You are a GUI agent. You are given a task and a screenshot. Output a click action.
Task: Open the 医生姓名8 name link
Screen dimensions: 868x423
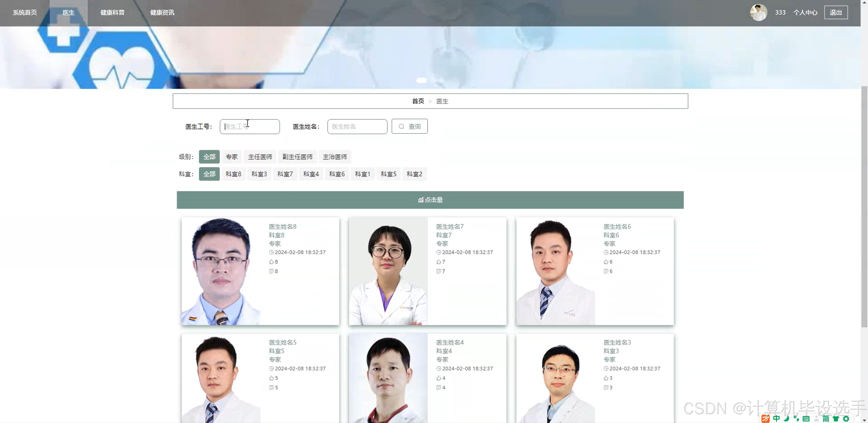pyautogui.click(x=282, y=226)
